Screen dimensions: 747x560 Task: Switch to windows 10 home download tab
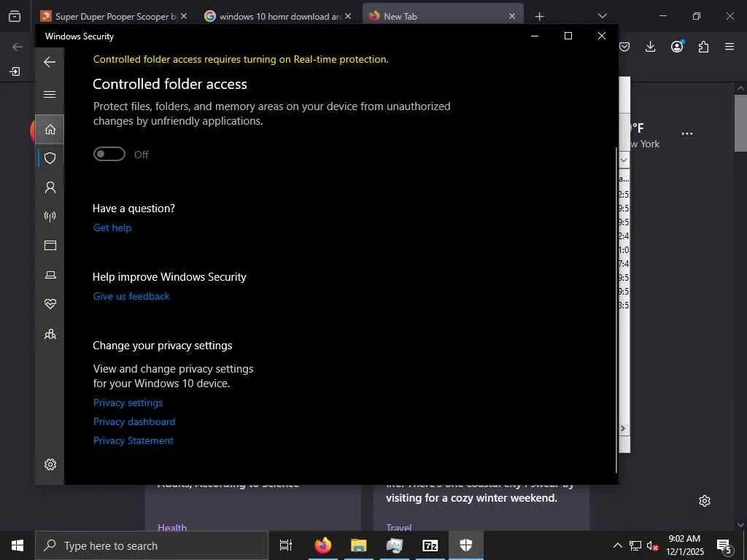[278, 16]
